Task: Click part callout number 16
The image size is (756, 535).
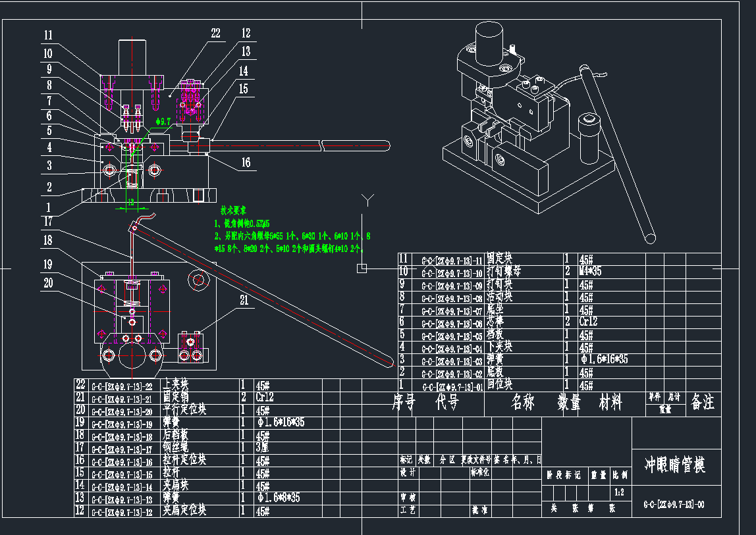Action: pyautogui.click(x=246, y=163)
